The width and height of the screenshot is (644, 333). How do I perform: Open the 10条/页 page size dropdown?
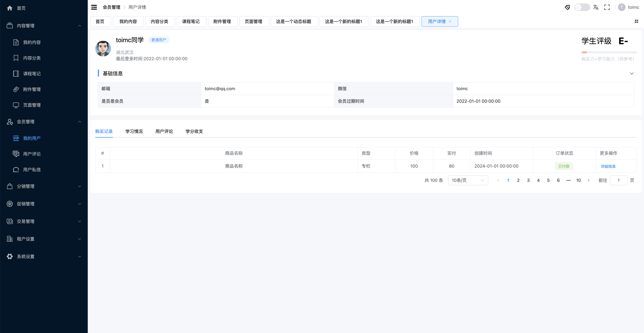468,180
